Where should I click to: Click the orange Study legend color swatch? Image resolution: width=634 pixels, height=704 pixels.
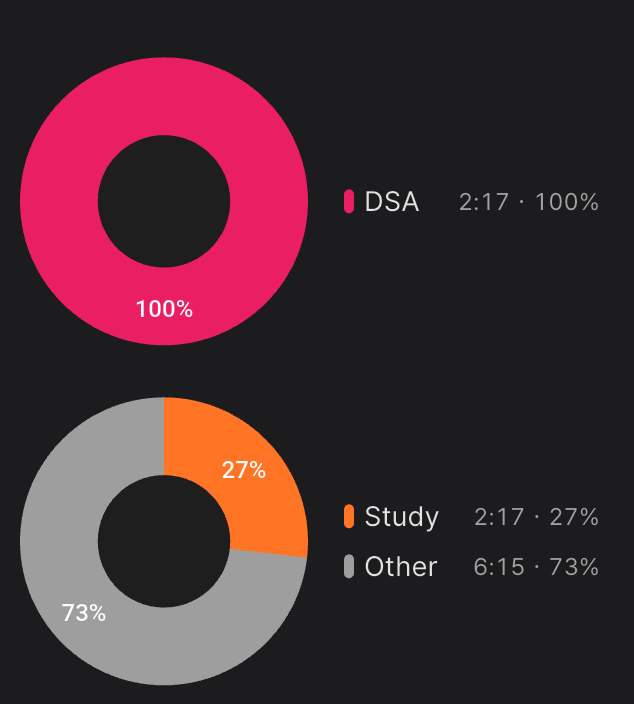click(x=349, y=516)
